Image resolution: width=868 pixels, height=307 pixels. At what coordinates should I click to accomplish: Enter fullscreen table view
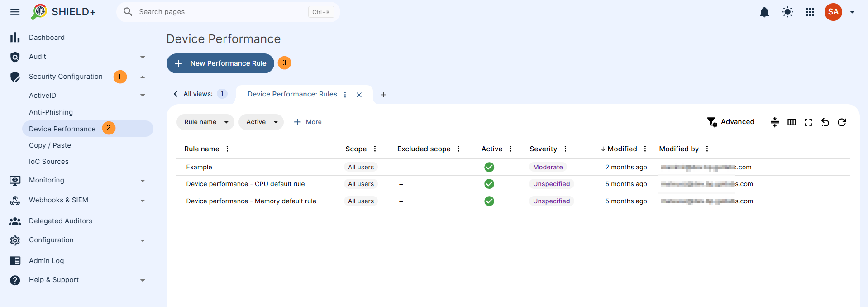coord(808,122)
